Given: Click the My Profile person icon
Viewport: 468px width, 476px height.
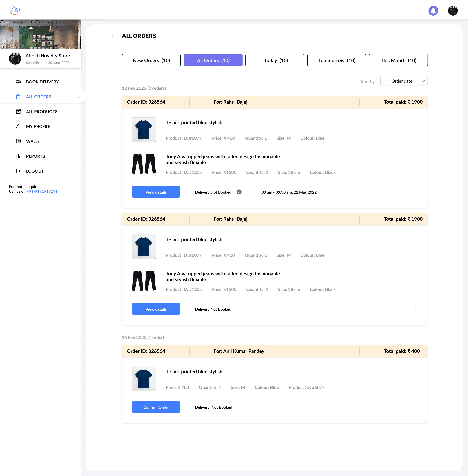Looking at the screenshot, I should pyautogui.click(x=18, y=126).
